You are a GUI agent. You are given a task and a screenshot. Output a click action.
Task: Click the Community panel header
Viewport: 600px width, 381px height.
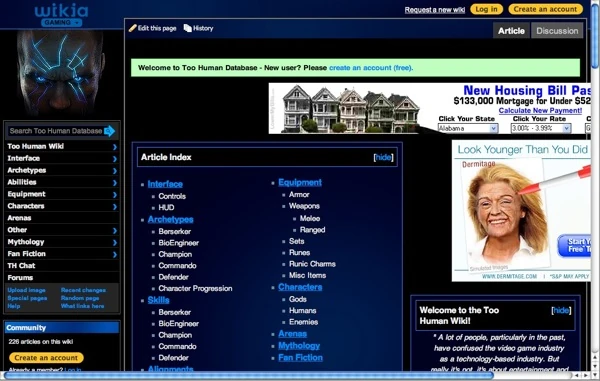point(62,328)
